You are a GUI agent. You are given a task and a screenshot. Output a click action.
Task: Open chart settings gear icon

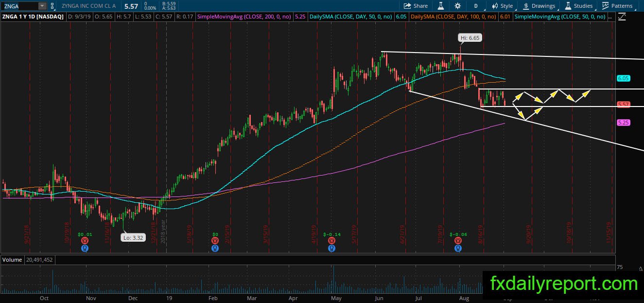click(x=457, y=6)
